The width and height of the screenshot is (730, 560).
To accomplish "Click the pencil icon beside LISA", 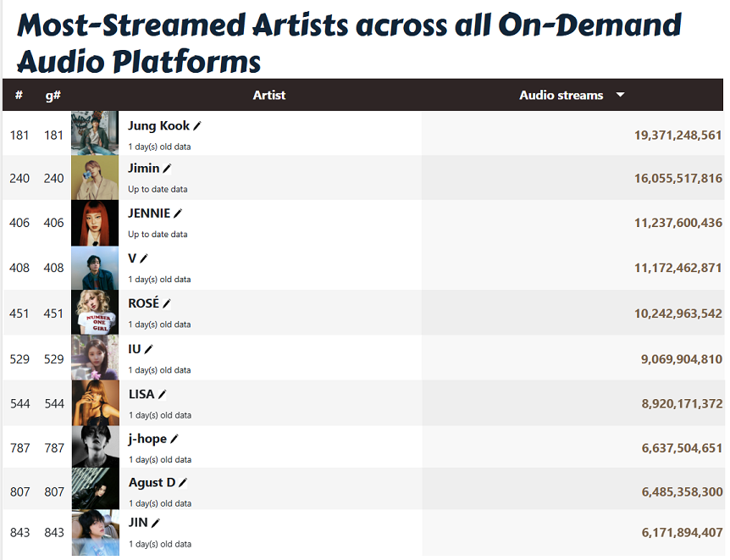I will [163, 394].
